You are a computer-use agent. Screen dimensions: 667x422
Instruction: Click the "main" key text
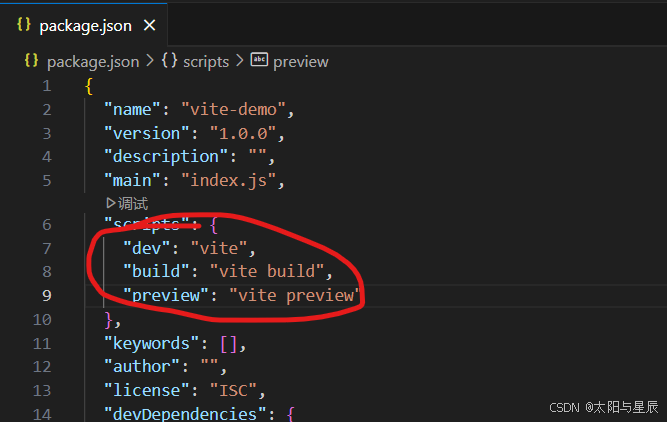(132, 180)
